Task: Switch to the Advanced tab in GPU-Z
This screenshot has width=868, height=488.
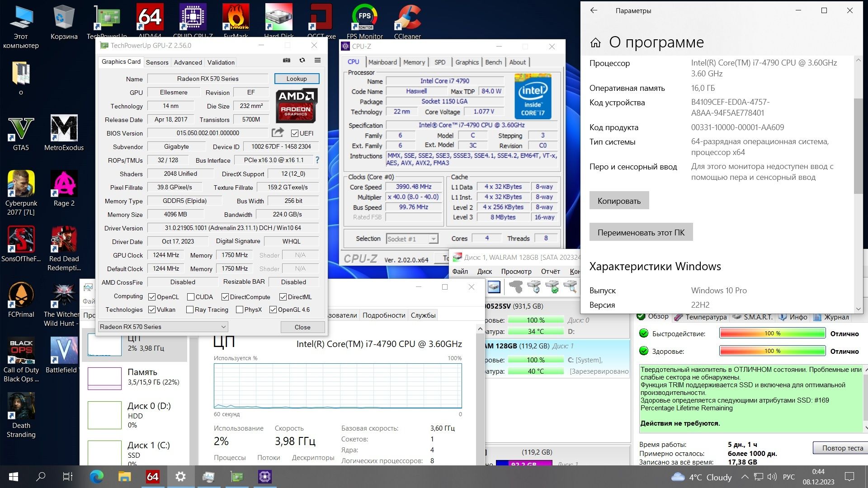Action: coord(188,62)
